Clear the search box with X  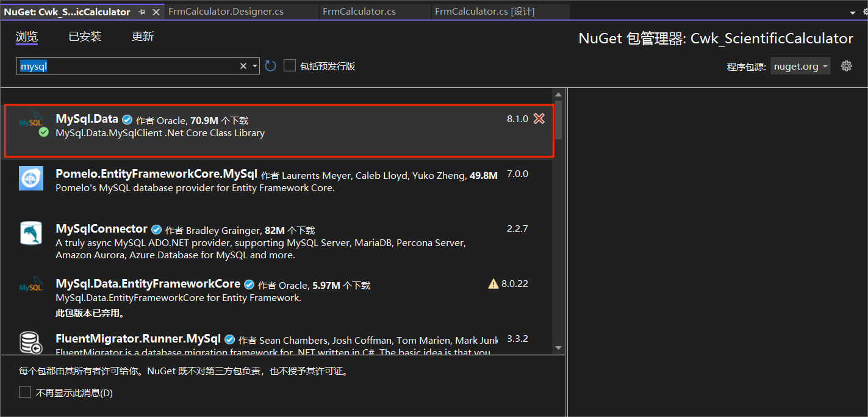243,66
